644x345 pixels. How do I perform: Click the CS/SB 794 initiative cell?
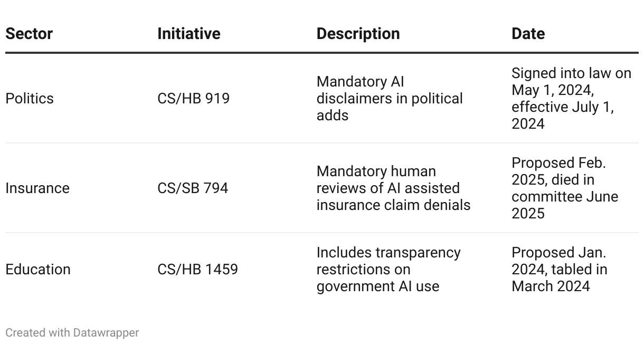(x=193, y=188)
